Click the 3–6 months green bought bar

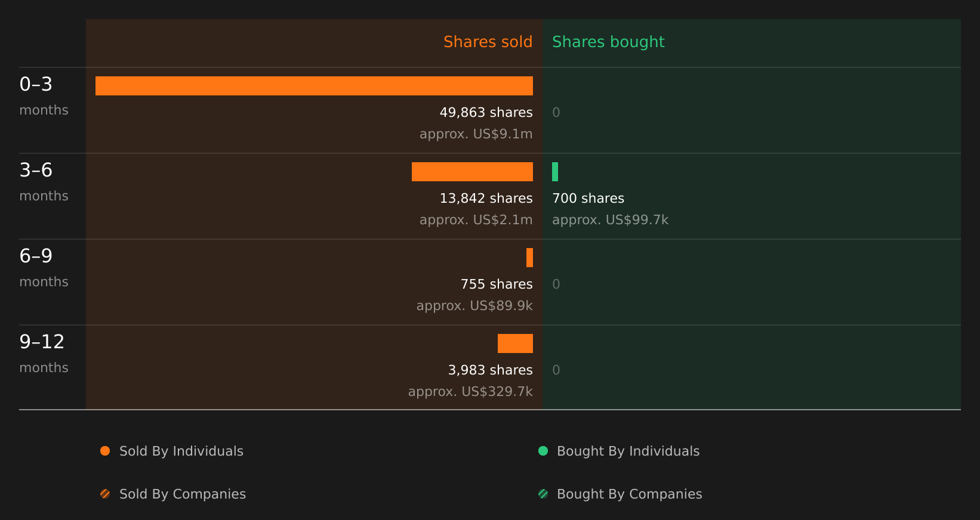point(555,172)
